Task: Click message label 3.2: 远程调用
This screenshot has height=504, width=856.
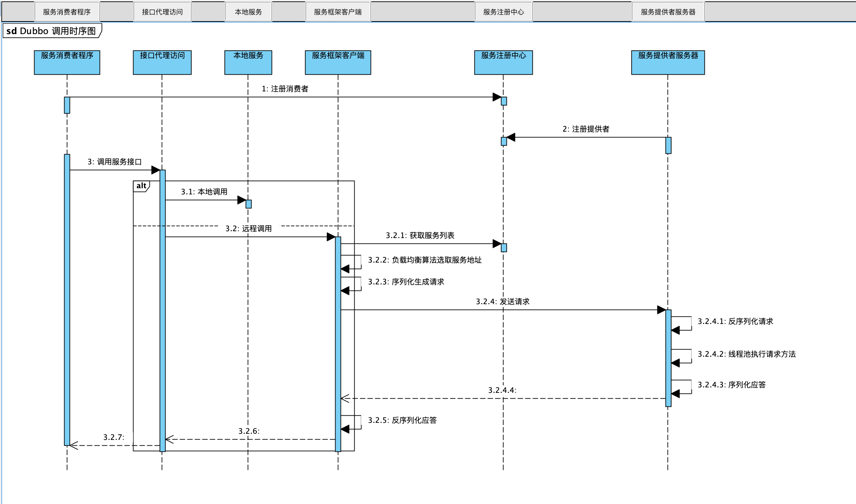Action: tap(248, 228)
